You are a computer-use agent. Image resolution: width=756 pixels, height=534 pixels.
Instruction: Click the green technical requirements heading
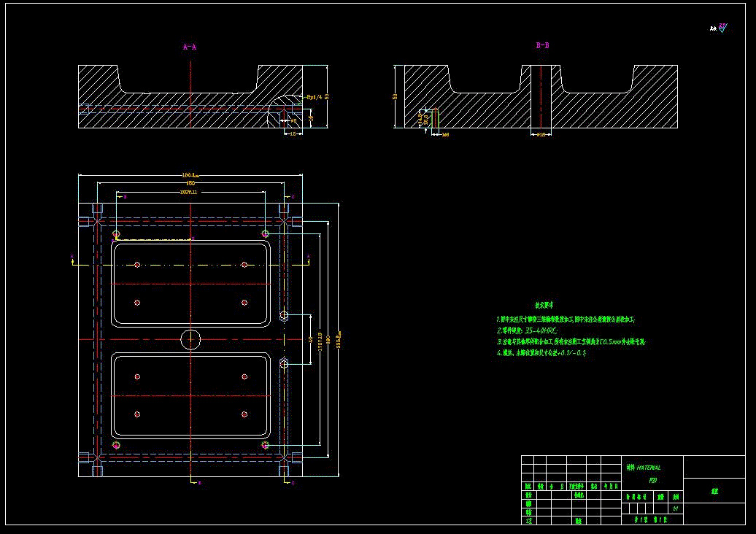pyautogui.click(x=544, y=305)
